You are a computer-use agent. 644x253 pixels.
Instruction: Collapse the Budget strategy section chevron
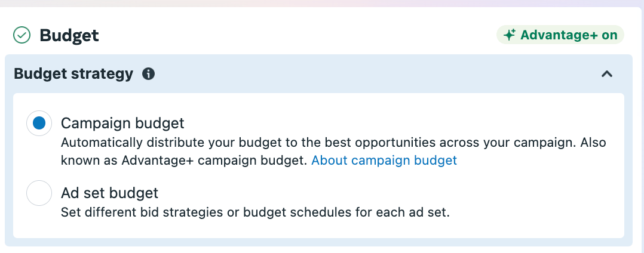pos(607,74)
